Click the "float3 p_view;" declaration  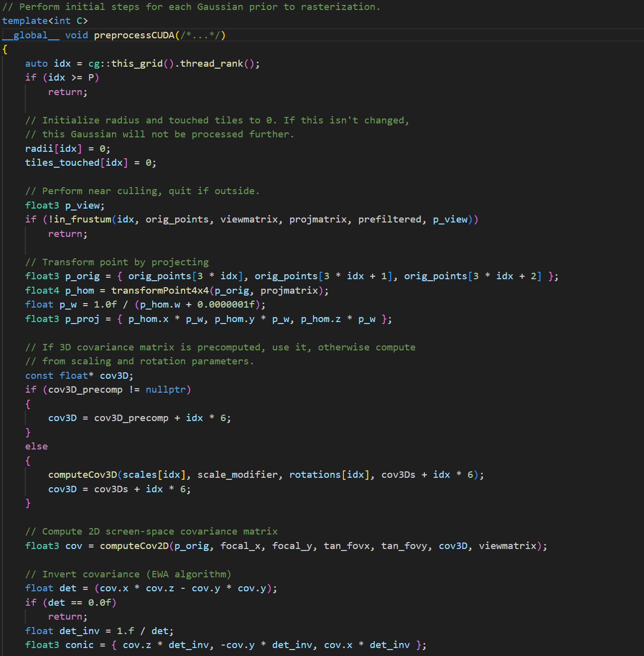65,206
